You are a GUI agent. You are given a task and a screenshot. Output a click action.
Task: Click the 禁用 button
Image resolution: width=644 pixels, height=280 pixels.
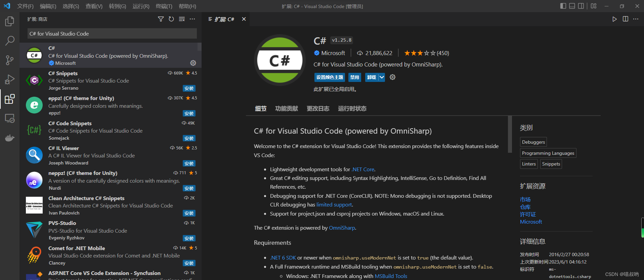tap(355, 77)
